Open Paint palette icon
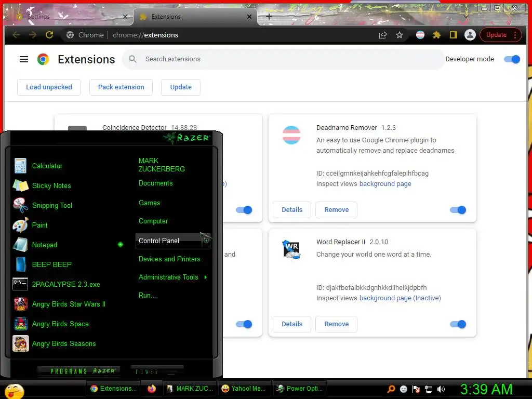This screenshot has width=532, height=399. (x=20, y=225)
